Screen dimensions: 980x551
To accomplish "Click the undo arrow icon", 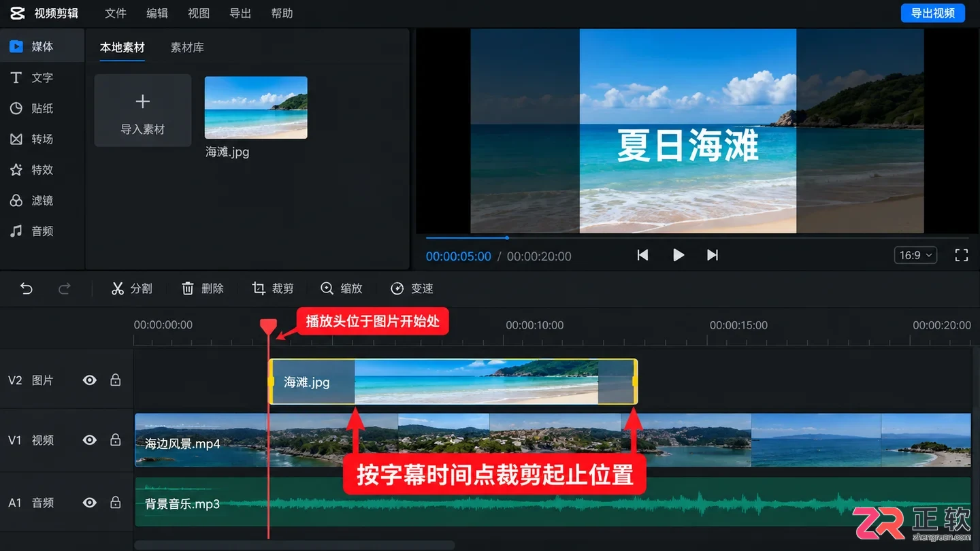I will pyautogui.click(x=27, y=288).
